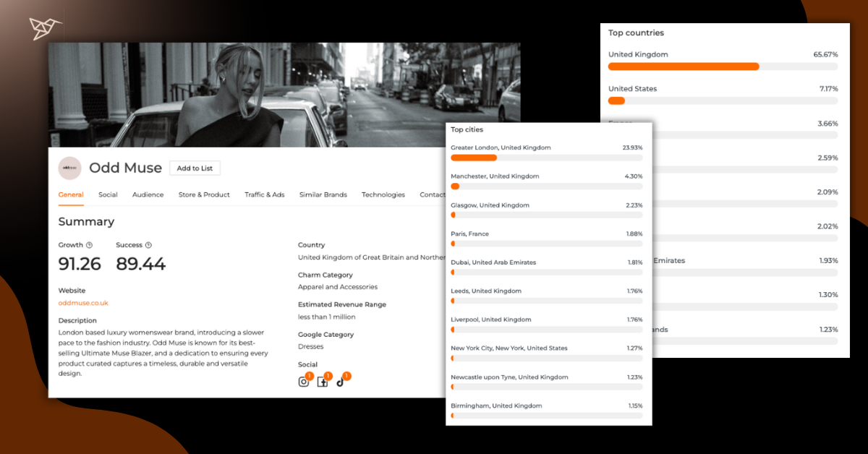
Task: Click the hummingbird logo in top corner
Action: pyautogui.click(x=46, y=28)
